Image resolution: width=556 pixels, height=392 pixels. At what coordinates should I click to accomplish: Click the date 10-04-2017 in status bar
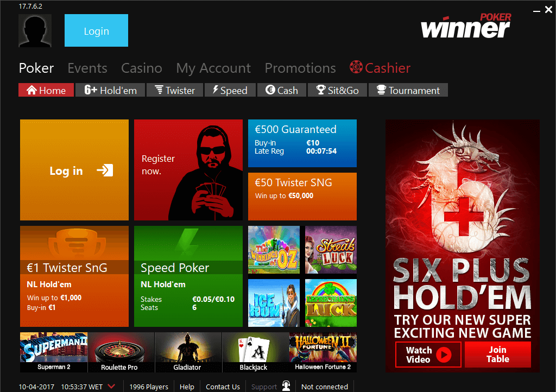point(36,387)
